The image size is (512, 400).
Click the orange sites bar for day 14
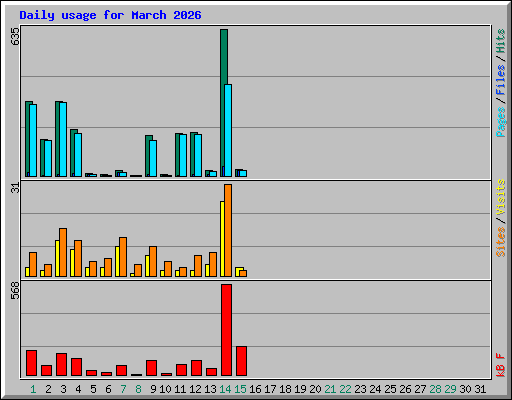click(228, 230)
